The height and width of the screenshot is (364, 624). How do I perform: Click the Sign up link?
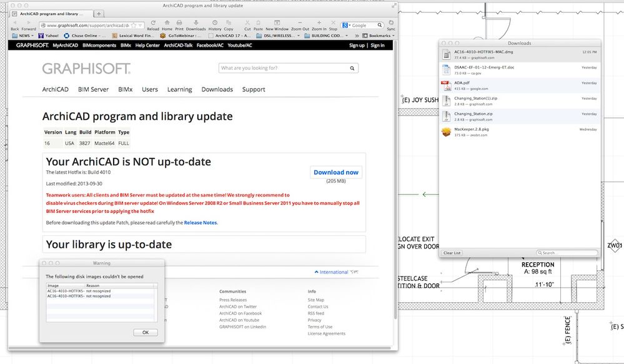(357, 46)
